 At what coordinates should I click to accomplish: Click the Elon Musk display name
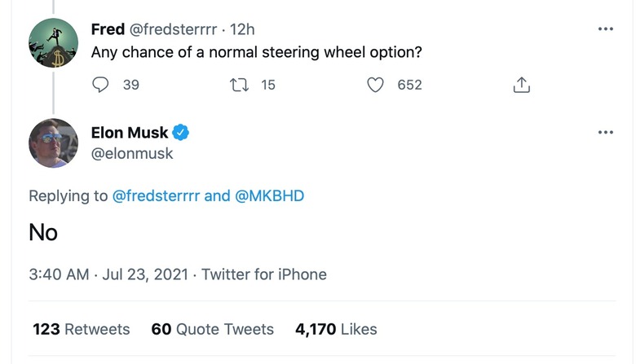tap(130, 133)
